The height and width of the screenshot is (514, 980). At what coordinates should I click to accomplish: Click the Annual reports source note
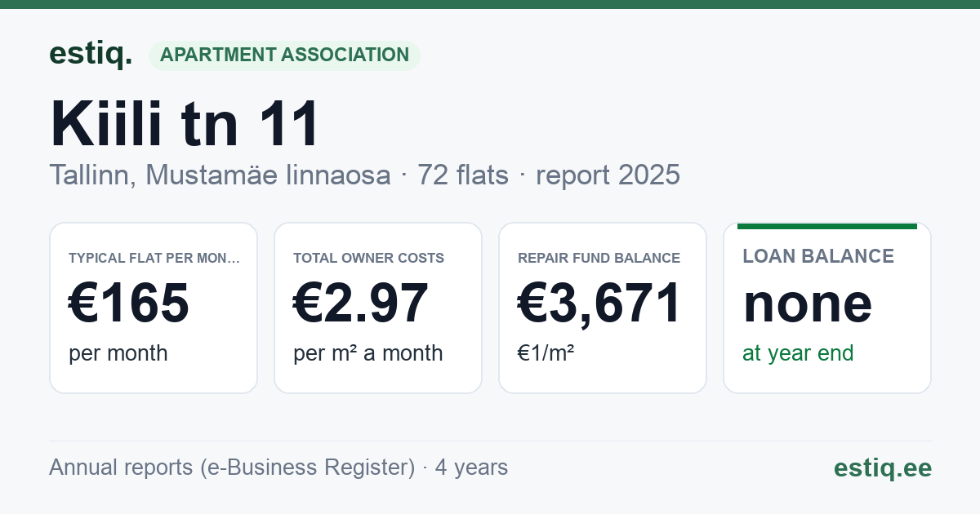coord(278,467)
